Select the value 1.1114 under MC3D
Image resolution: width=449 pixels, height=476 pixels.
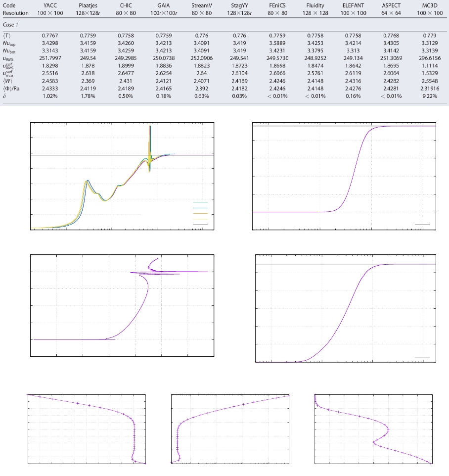[x=430, y=66]
